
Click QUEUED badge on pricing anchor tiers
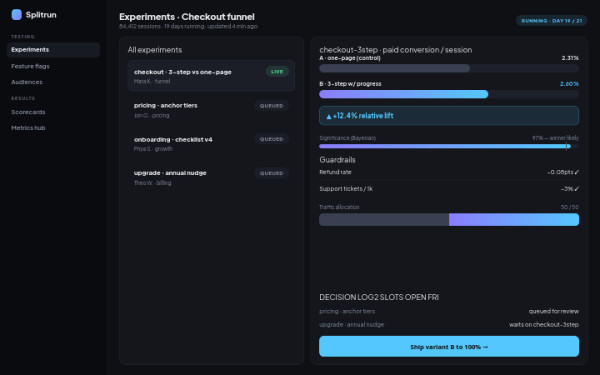(271, 106)
